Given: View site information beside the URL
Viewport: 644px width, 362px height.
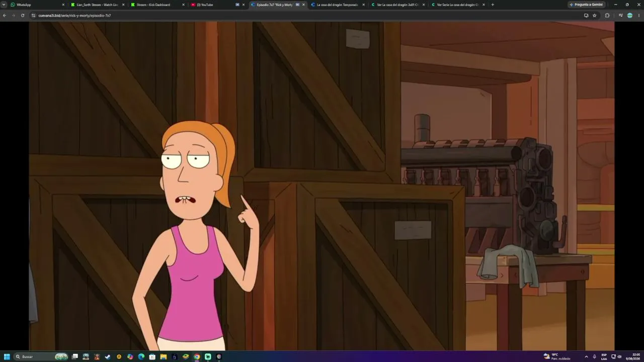Looking at the screenshot, I should pos(34,16).
